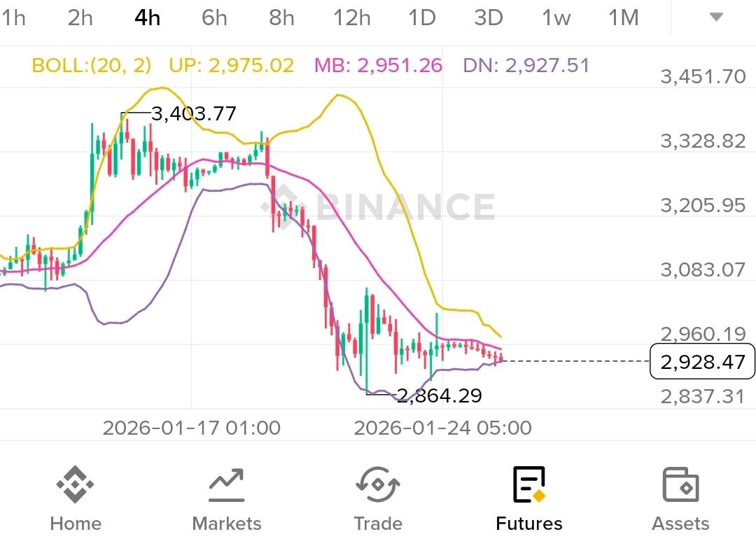
Task: Select the 1D timeframe
Action: (422, 17)
